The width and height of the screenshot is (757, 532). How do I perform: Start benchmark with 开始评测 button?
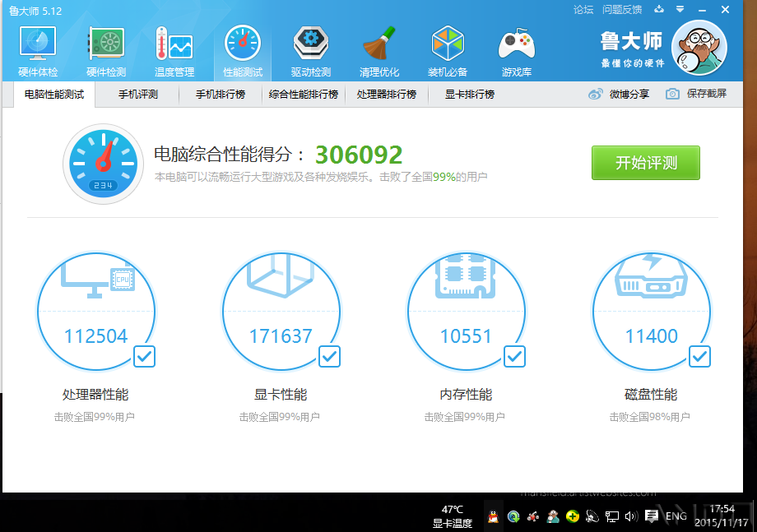point(645,163)
